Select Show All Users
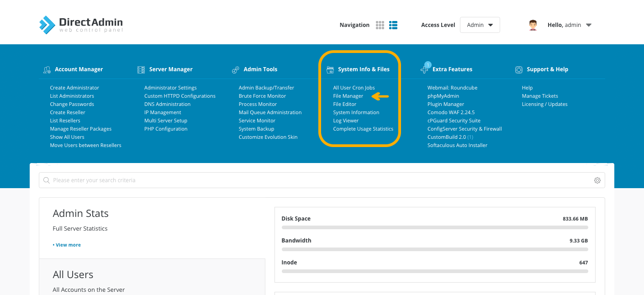 click(67, 137)
